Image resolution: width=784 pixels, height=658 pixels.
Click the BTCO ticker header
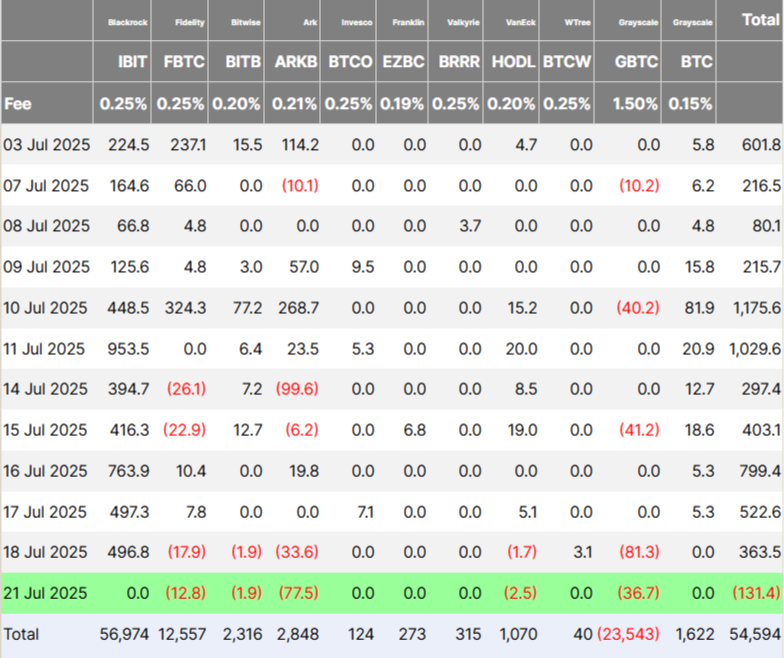tap(350, 62)
